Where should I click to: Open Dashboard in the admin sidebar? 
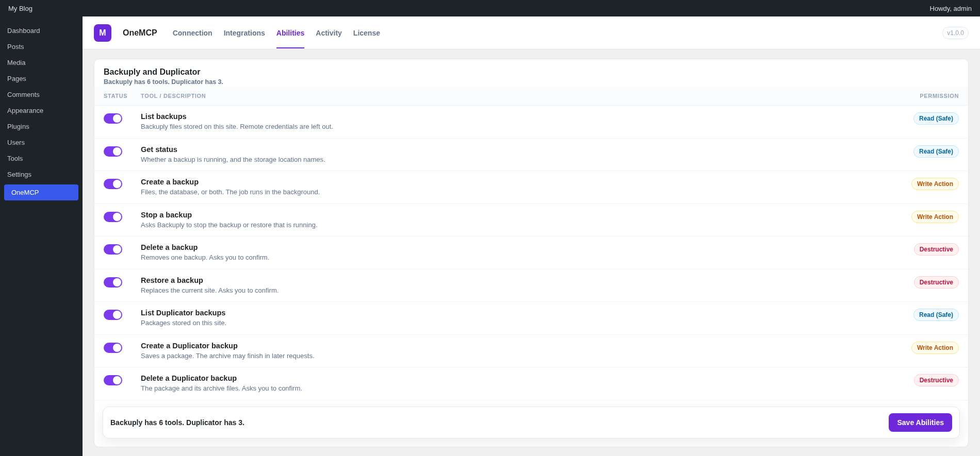tap(41, 31)
